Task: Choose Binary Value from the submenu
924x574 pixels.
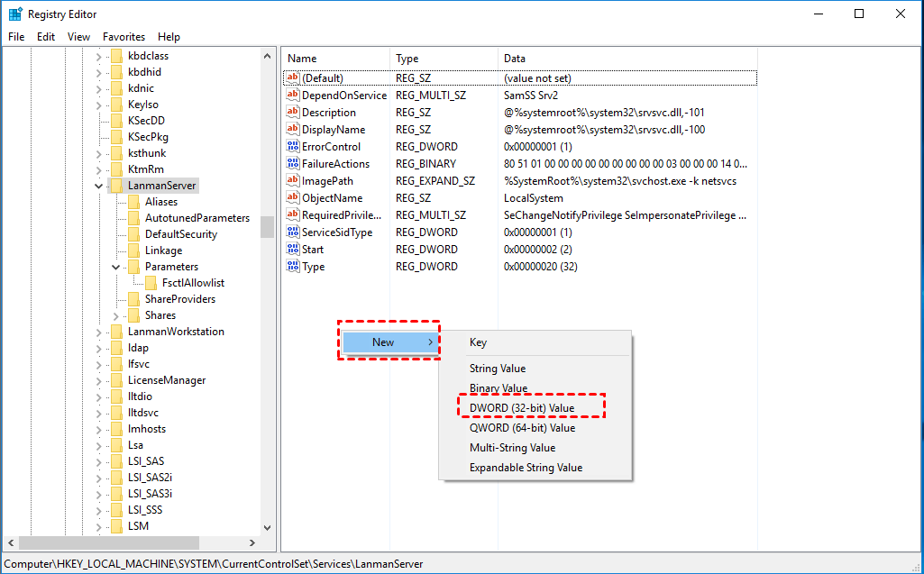Action: coord(535,388)
